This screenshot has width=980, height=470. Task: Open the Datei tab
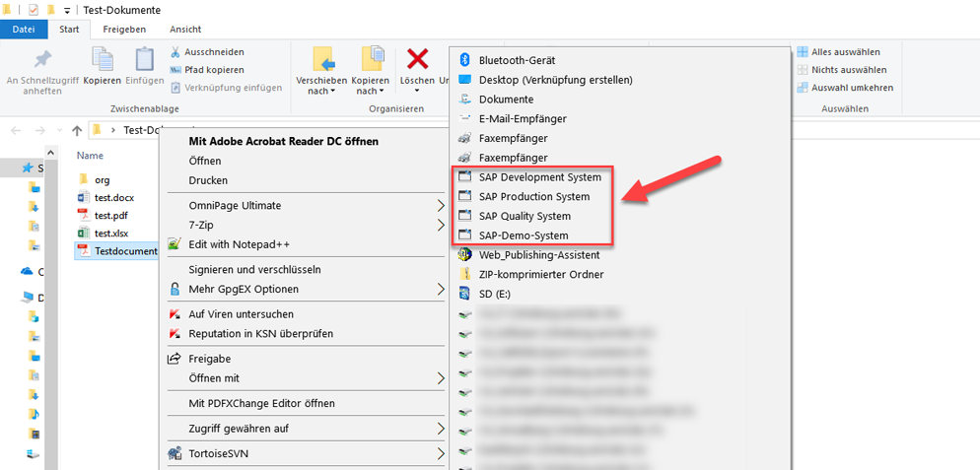24,30
